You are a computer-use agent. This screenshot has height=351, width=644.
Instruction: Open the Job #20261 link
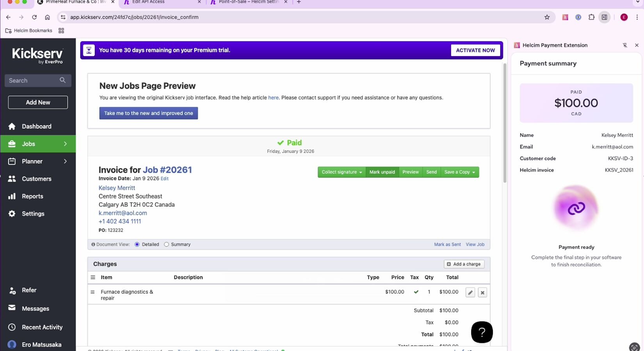click(x=167, y=170)
